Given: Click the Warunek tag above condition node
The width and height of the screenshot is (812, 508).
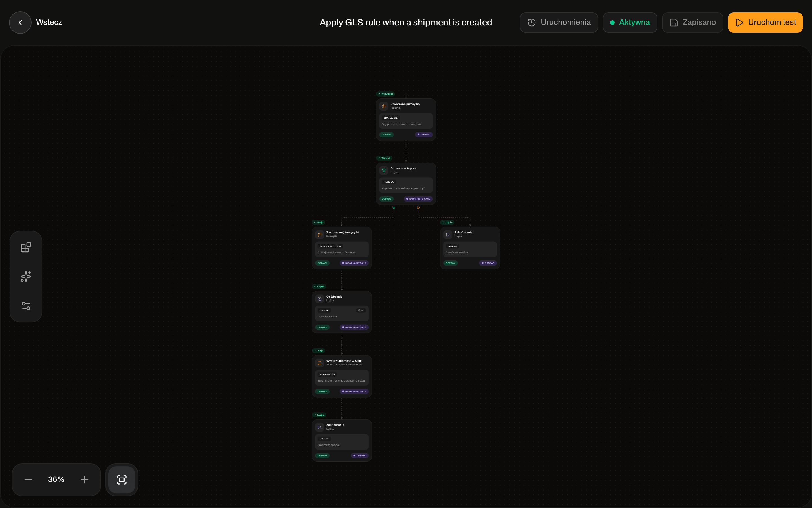Looking at the screenshot, I should (x=385, y=158).
